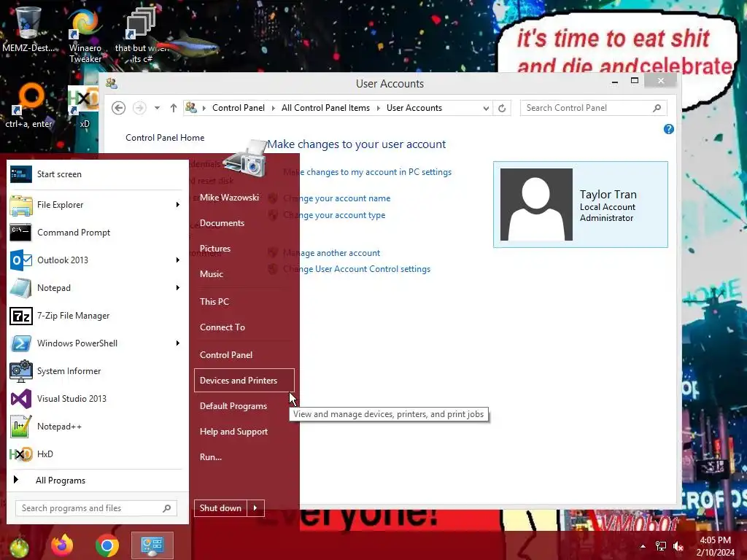Expand Outlook 2013 jump list arrow
Image resolution: width=747 pixels, height=560 pixels.
(178, 260)
